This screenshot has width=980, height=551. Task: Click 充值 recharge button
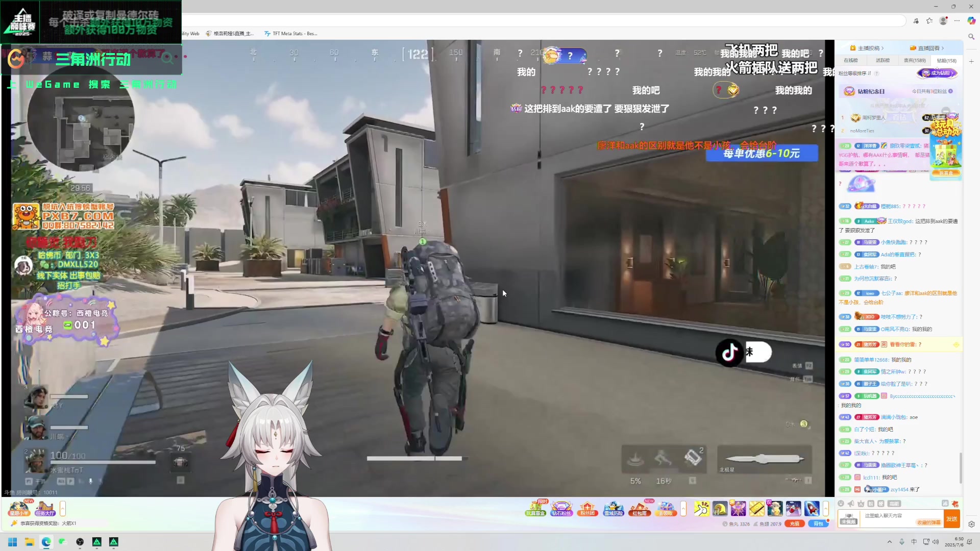tap(795, 523)
